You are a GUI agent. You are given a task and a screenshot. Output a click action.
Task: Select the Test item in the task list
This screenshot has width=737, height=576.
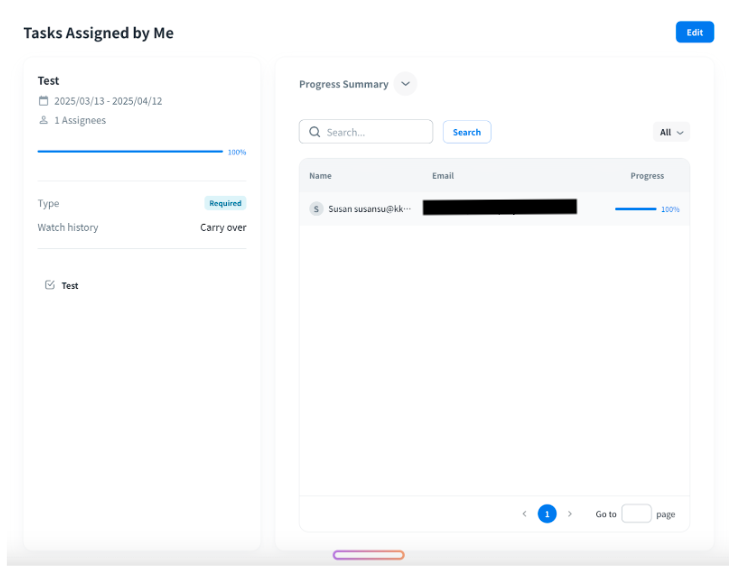pyautogui.click(x=70, y=286)
